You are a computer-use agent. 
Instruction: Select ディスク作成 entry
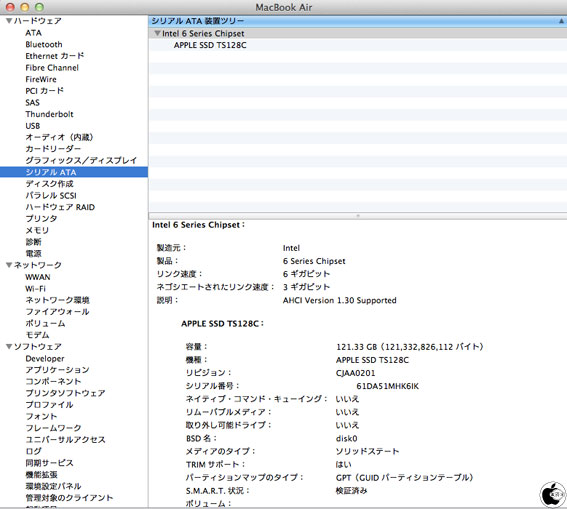49,184
